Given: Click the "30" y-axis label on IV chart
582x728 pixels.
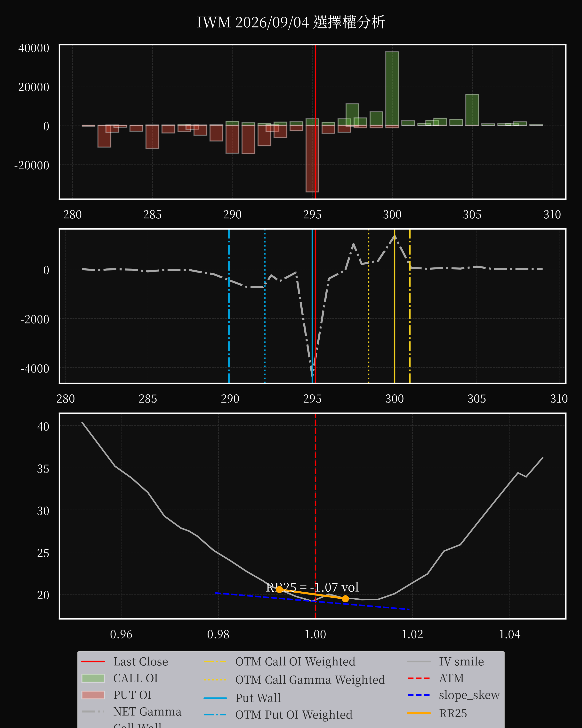Looking at the screenshot, I should coord(43,511).
